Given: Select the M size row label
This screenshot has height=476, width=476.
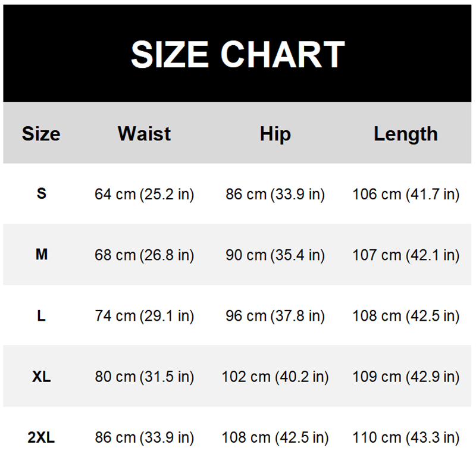Looking at the screenshot, I should [x=41, y=255].
